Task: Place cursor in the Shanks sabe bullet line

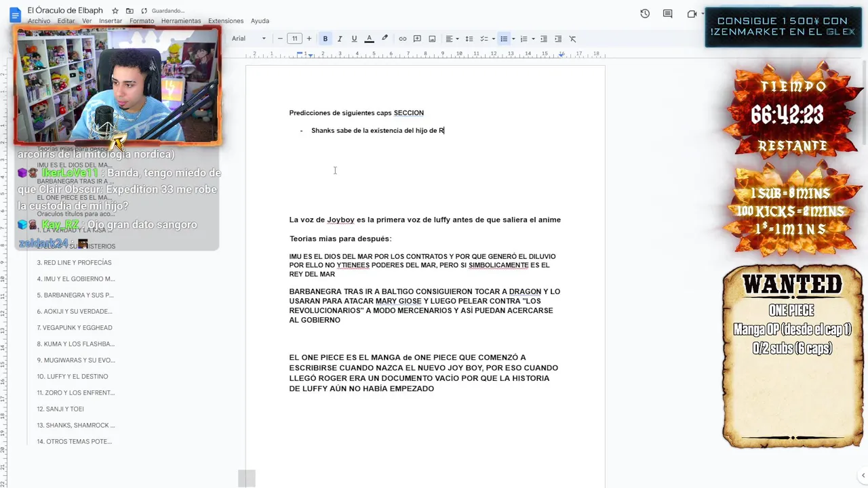Action: point(378,130)
